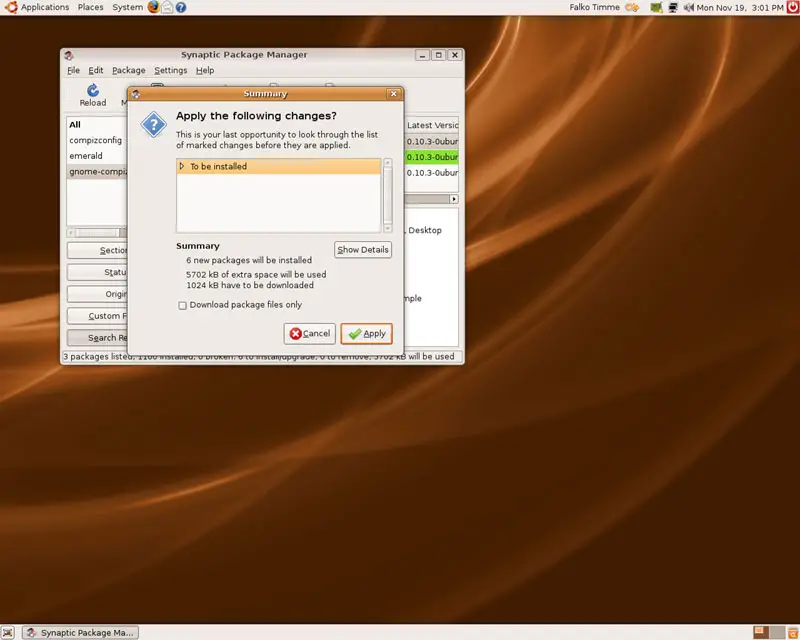The image size is (800, 640).
Task: Cancel the Summary dialog
Action: pyautogui.click(x=309, y=334)
